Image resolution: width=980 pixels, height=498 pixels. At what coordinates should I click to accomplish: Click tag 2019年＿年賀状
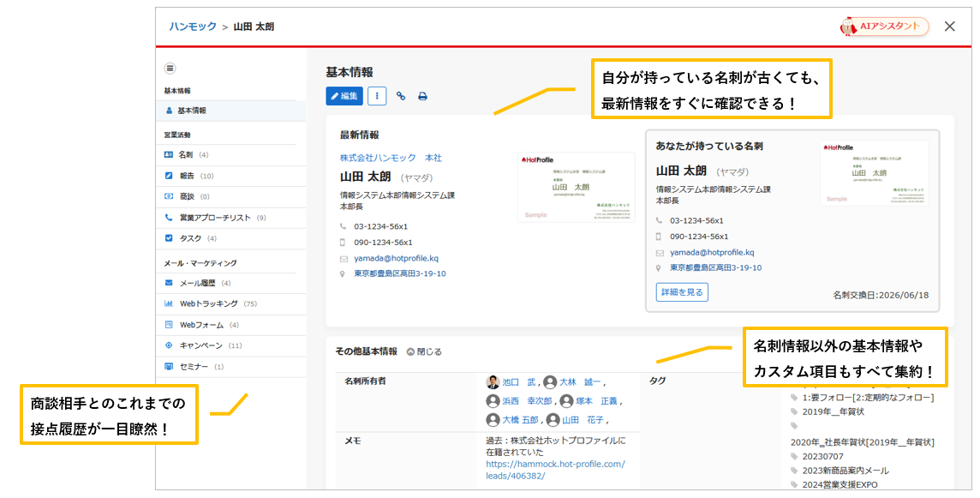click(834, 411)
